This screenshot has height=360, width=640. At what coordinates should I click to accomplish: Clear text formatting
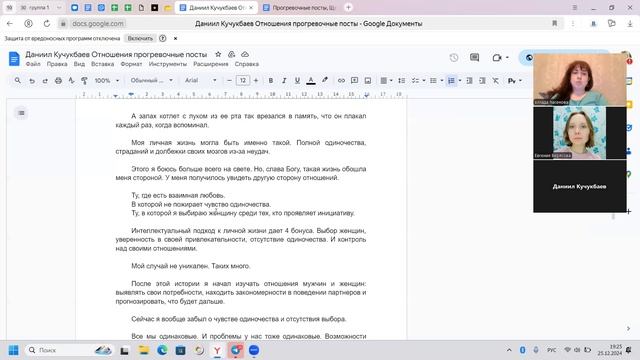pos(496,81)
